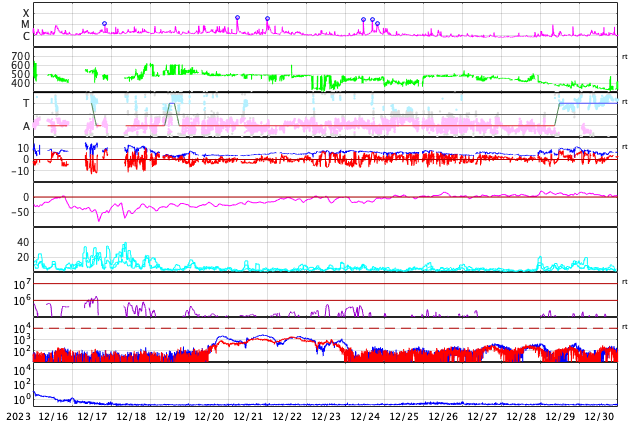Select the 10^7 axis label
Viewport: 634px width, 424px height.
[x=22, y=284]
